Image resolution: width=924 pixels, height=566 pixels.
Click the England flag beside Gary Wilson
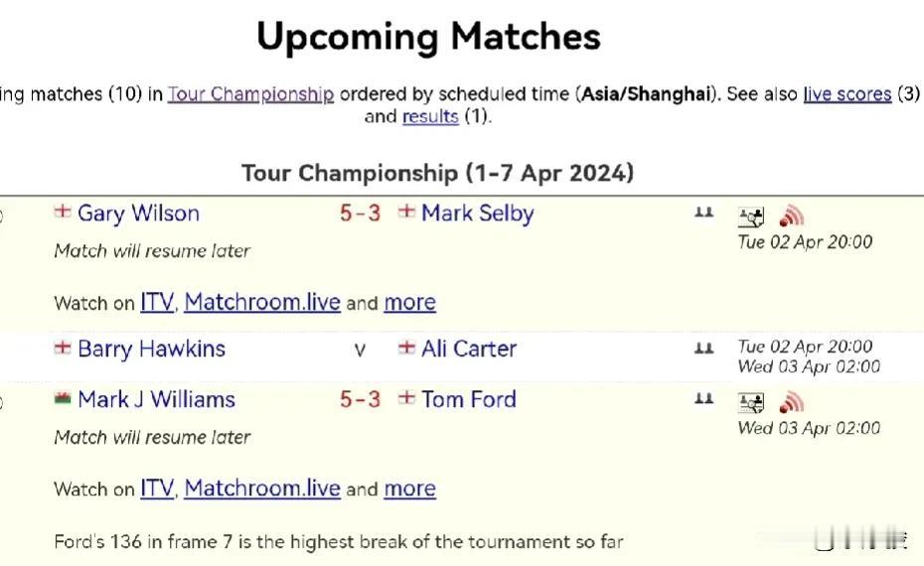(x=63, y=211)
